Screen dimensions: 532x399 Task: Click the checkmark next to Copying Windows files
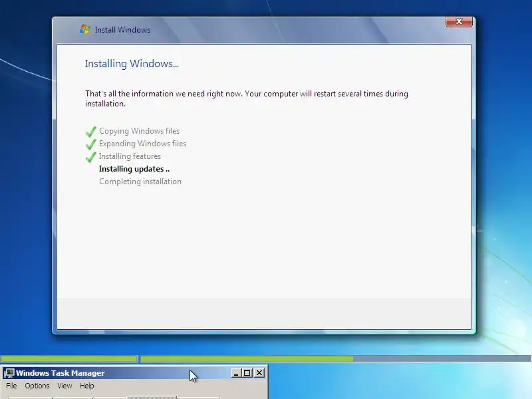click(91, 131)
